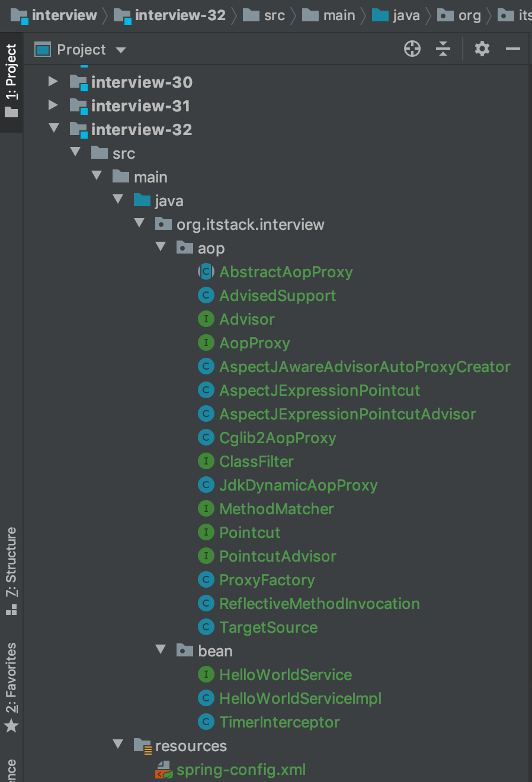Click the Cglib2AopProxy class icon
The height and width of the screenshot is (782, 532).
(206, 438)
